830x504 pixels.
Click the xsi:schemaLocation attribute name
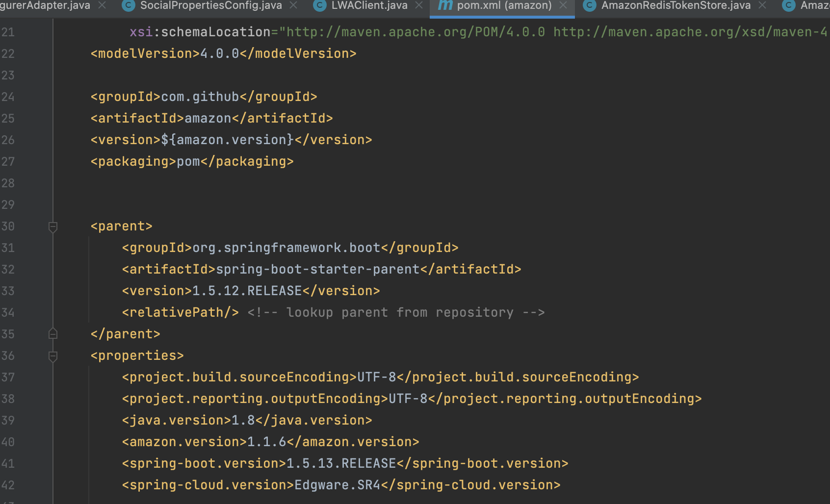click(200, 32)
